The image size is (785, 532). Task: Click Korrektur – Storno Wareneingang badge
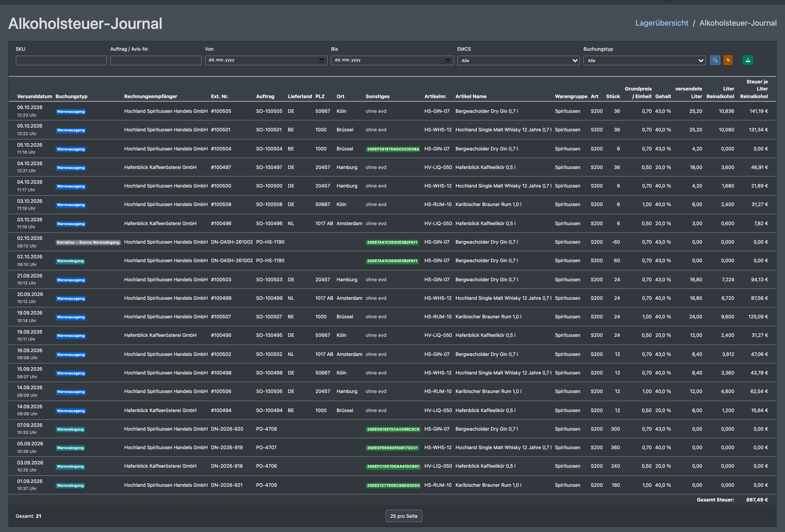[88, 242]
